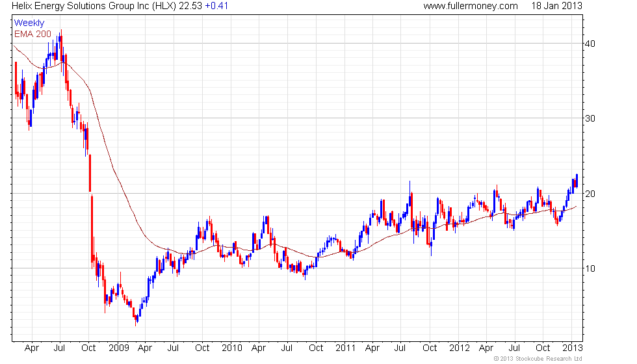This screenshot has height=364, width=637.
Task: Select the 2011 year marker on time axis
Action: tap(344, 348)
